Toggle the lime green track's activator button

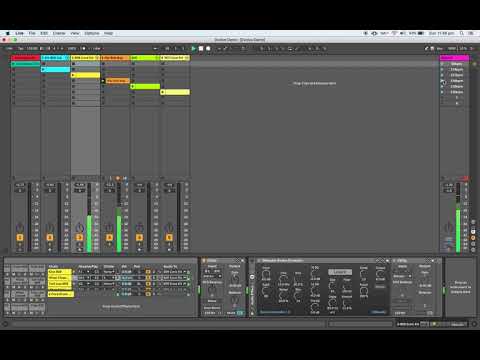[139, 237]
